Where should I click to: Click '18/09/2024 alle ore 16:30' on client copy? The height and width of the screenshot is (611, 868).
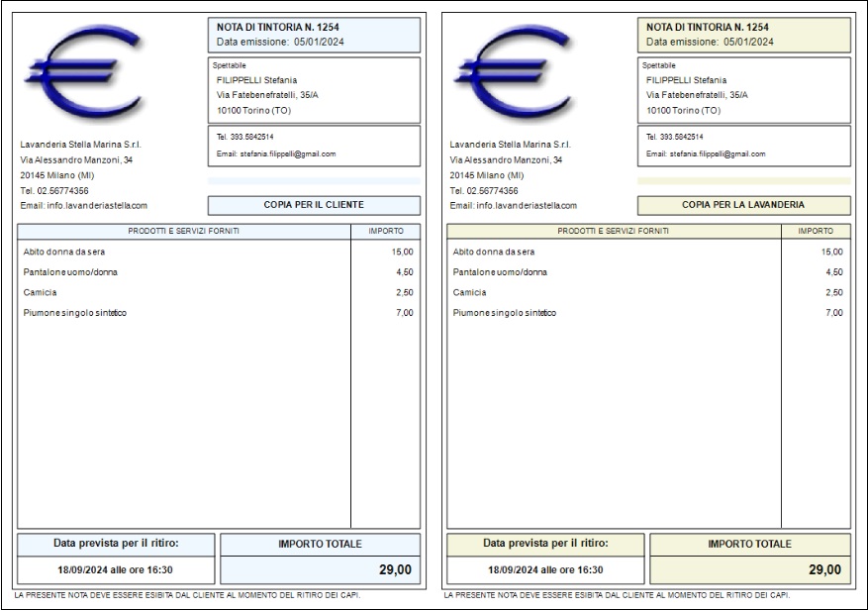(115, 570)
